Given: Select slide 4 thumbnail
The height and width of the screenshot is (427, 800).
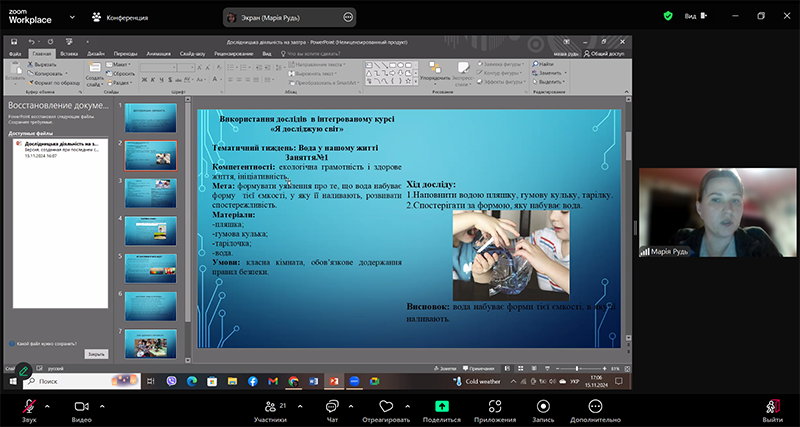Looking at the screenshot, I should click(x=151, y=231).
